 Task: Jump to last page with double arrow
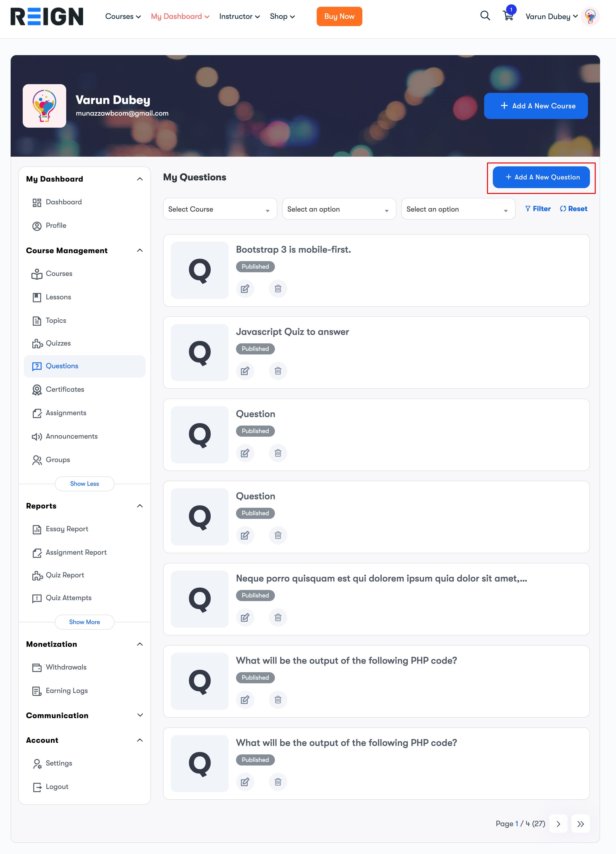coord(580,824)
